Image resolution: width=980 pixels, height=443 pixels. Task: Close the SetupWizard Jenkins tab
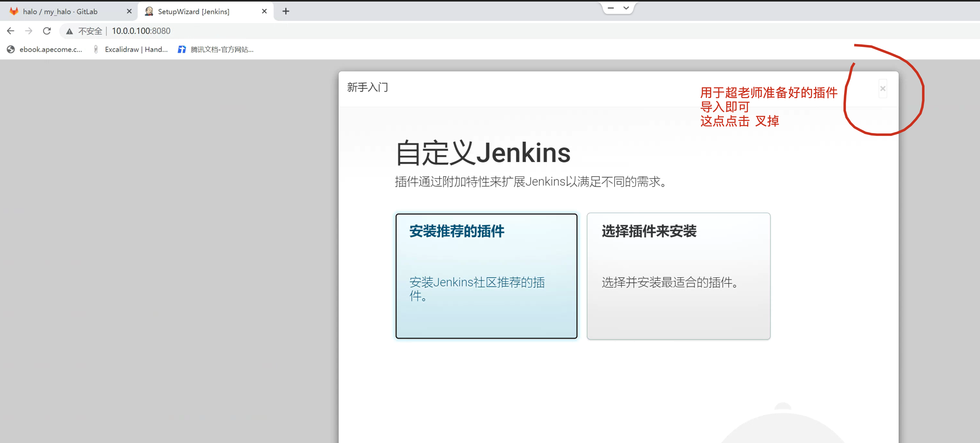(x=264, y=11)
